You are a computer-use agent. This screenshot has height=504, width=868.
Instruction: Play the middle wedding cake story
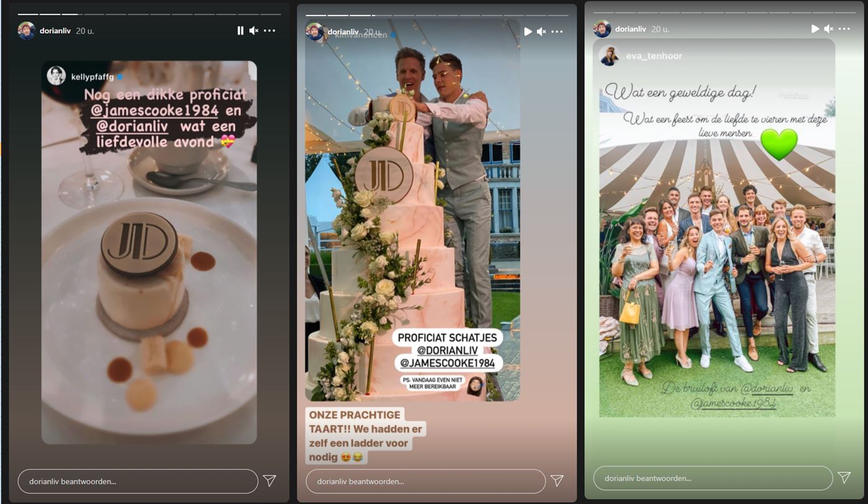(528, 32)
